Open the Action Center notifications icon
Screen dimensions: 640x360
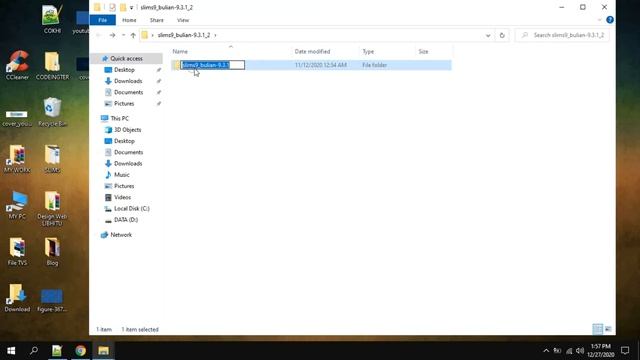pos(625,351)
